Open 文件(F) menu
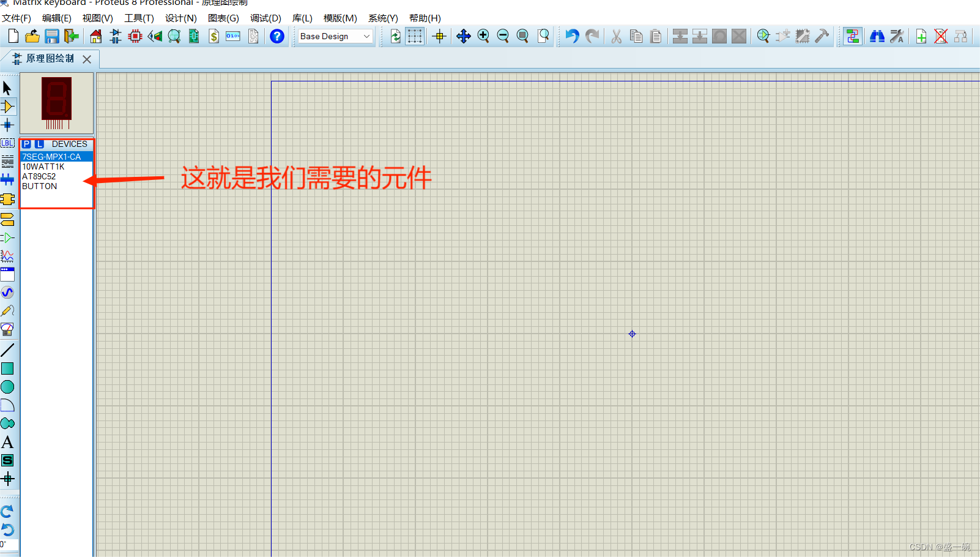Screen dimensions: 980x557 (x=17, y=18)
